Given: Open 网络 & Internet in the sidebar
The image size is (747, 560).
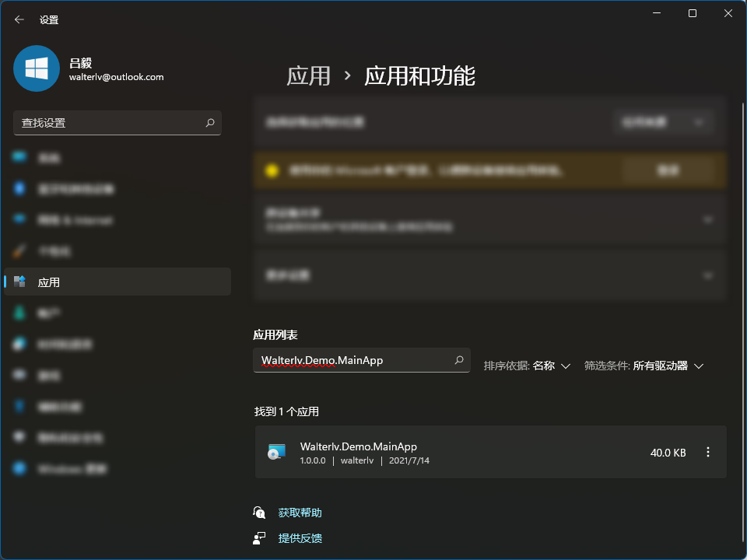Looking at the screenshot, I should (x=75, y=220).
